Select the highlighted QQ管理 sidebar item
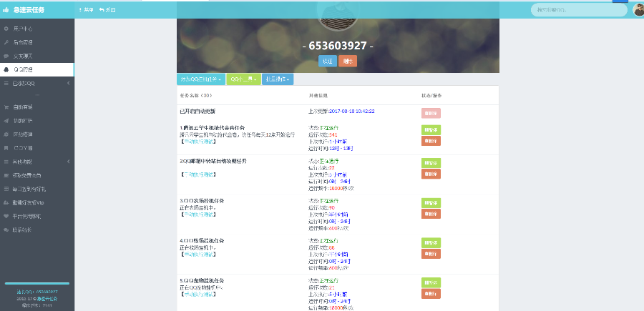Image resolution: width=644 pixels, height=311 pixels. pyautogui.click(x=37, y=69)
